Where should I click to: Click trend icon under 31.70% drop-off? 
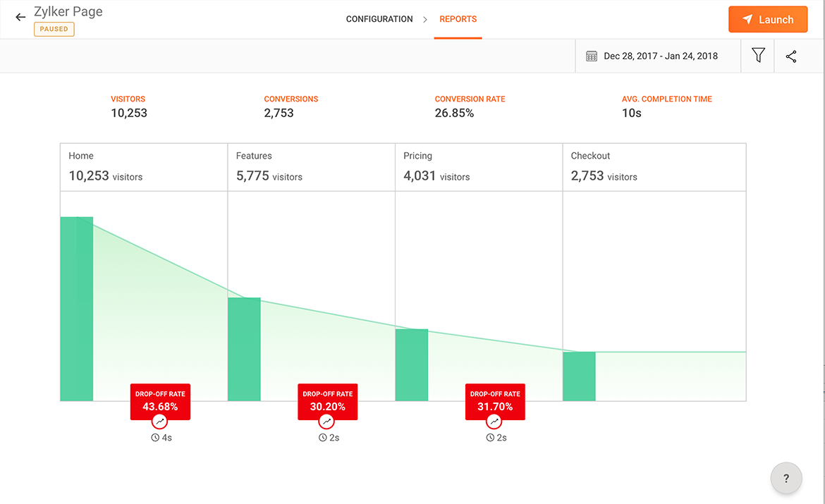495,422
